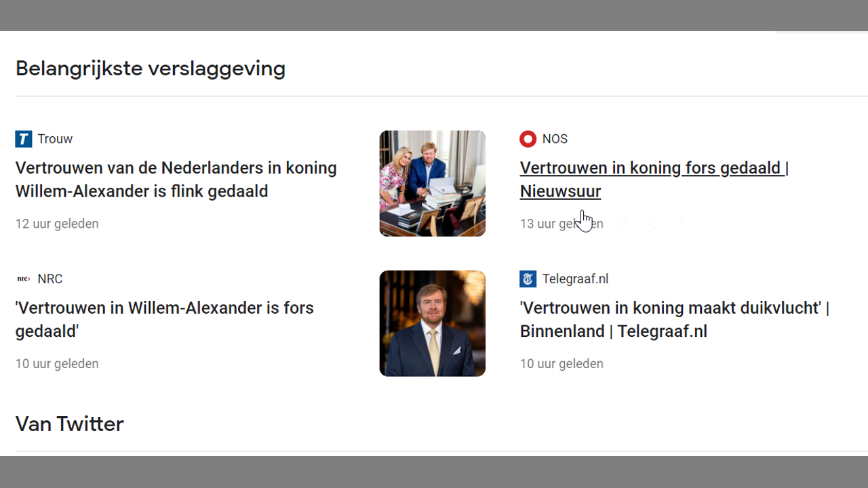Read NRC article on Willem-Alexander
The image size is (868, 488).
[164, 319]
